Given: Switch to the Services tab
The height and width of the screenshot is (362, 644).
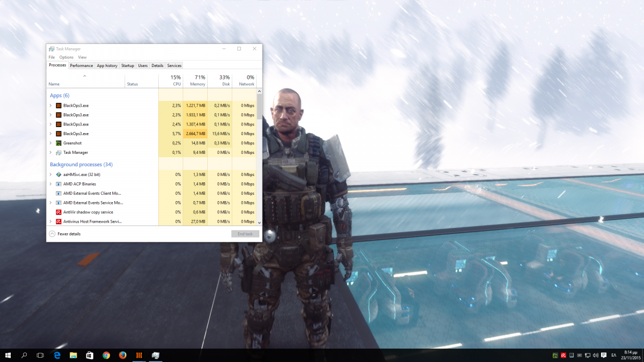Looking at the screenshot, I should pos(174,65).
